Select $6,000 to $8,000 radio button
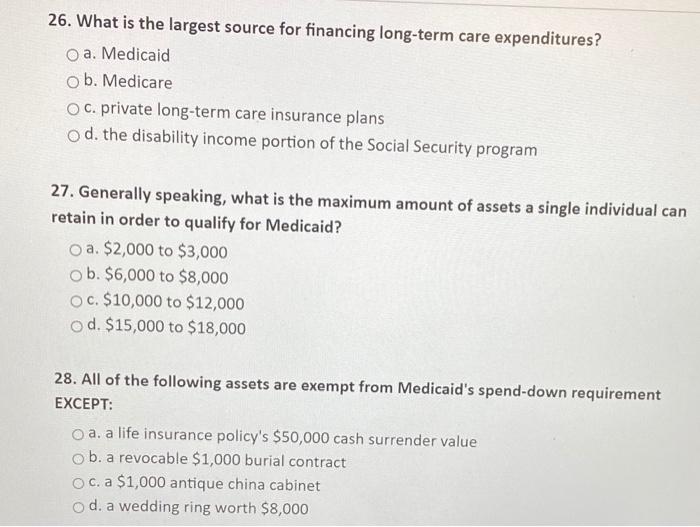Viewport: 700px width, 527px height. coord(76,276)
